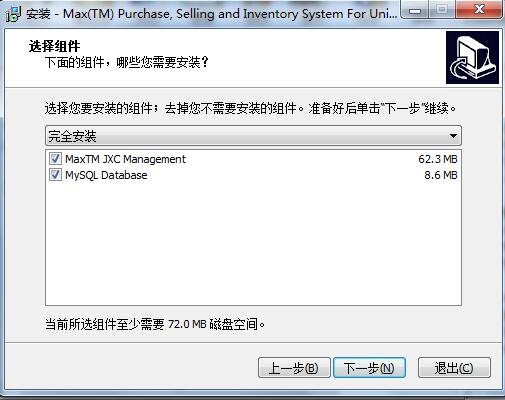Image resolution: width=505 pixels, height=400 pixels.
Task: Select the MaxTM JXC Management list row
Action: pos(253,159)
